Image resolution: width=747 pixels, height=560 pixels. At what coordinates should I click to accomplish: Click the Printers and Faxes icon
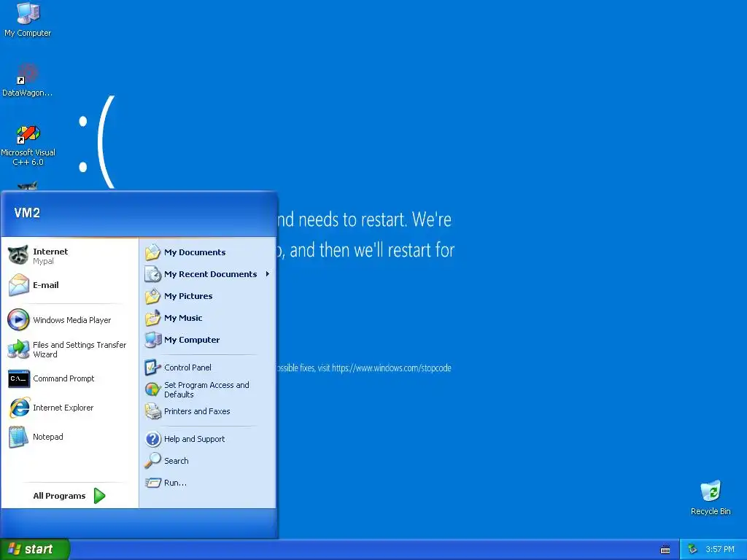[x=153, y=411]
